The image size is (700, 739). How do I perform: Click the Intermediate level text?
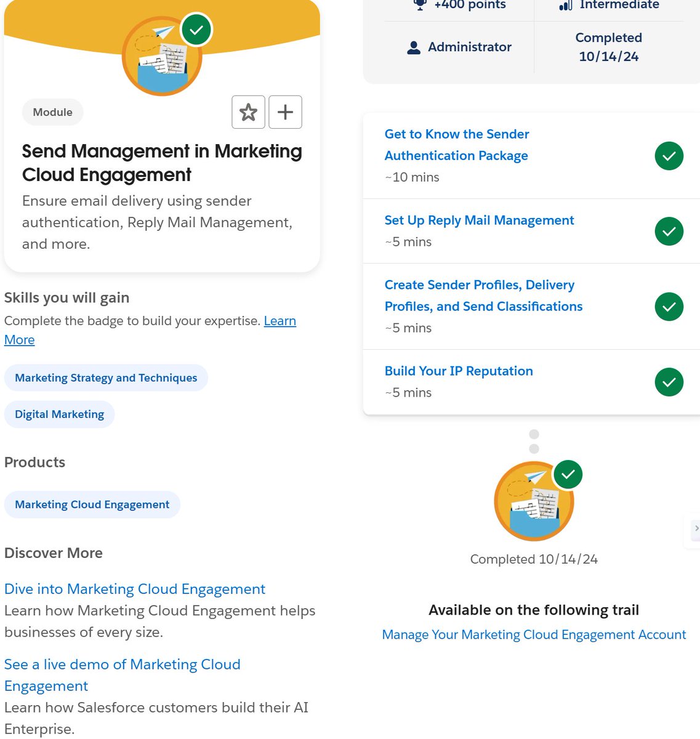(x=619, y=5)
